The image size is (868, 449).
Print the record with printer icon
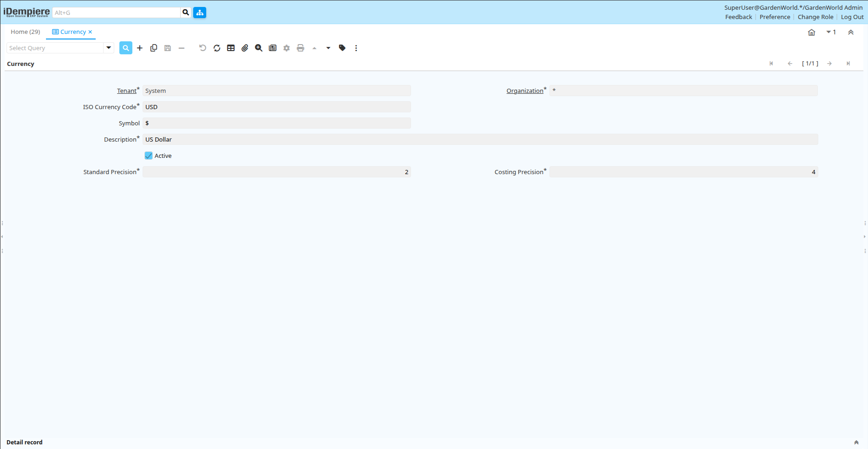coord(300,48)
